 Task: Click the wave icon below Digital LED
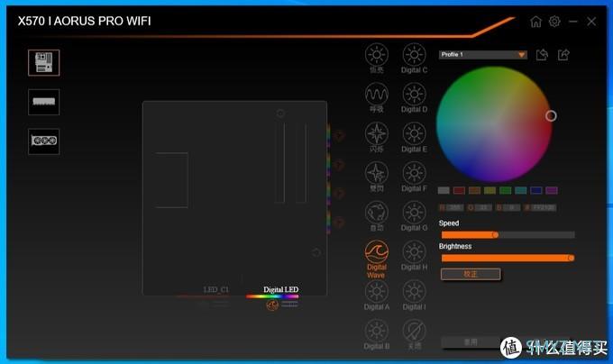(x=272, y=305)
